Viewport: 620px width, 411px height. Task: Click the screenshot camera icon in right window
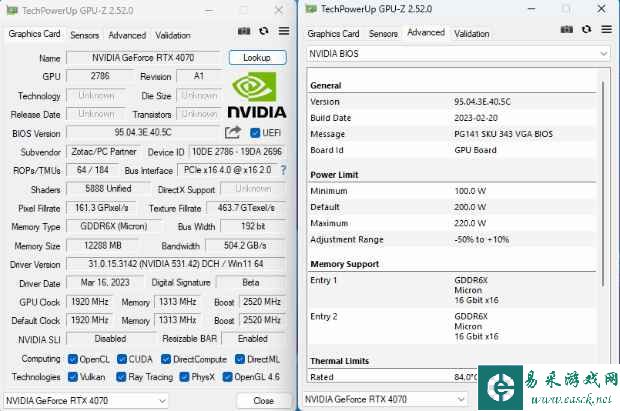[x=567, y=29]
